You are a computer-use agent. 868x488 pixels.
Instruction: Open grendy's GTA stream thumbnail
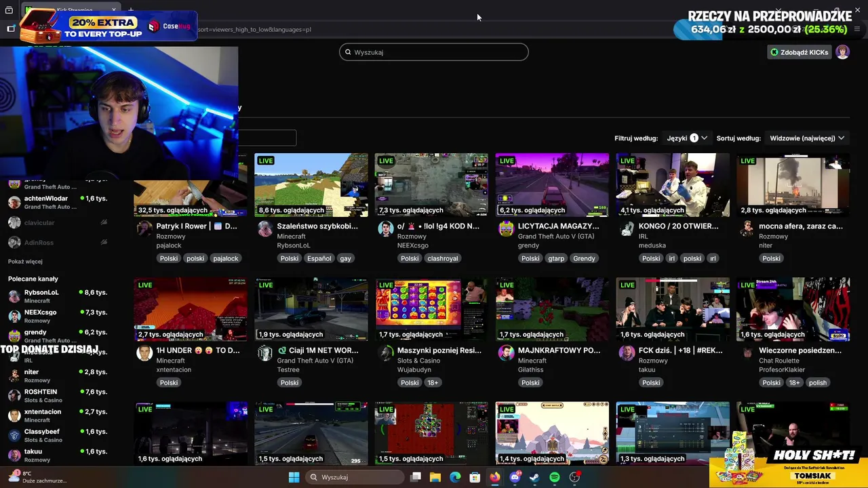click(553, 185)
